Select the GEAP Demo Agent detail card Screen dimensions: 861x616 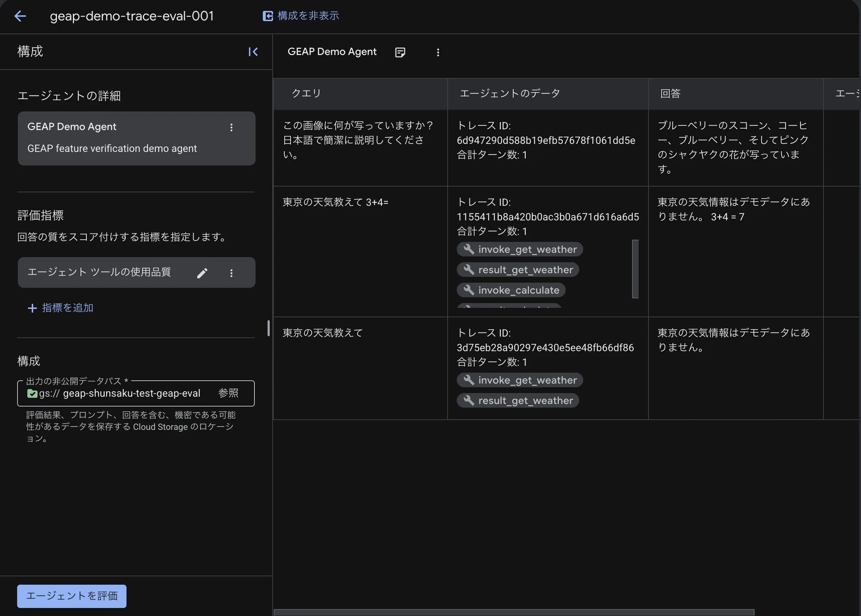pos(136,138)
